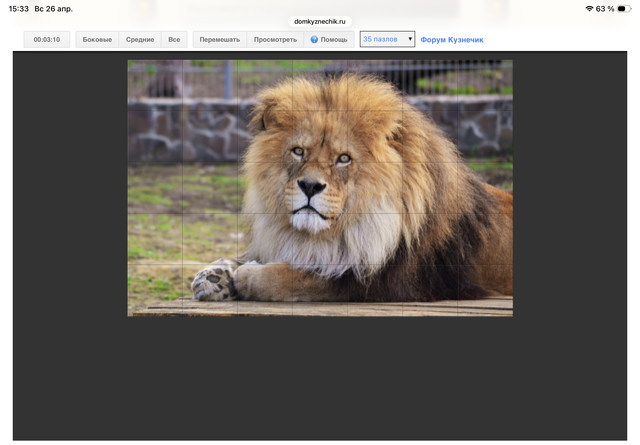Click empty dark area below the puzzle
Viewport: 640px width, 445px height.
pos(320,380)
